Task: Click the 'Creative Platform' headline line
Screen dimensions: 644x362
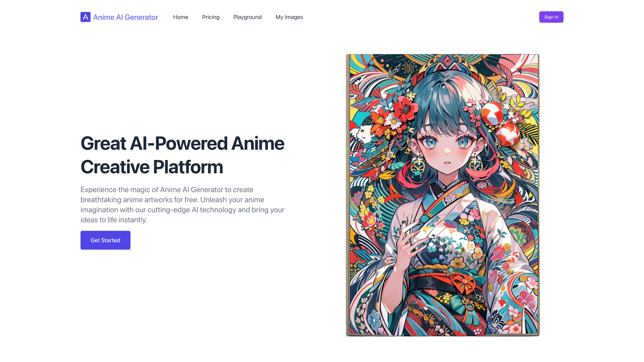Action: [152, 167]
